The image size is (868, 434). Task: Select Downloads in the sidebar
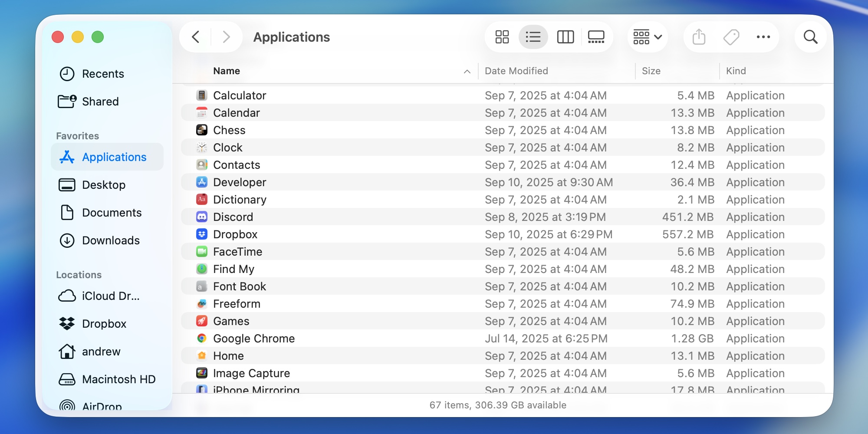click(x=111, y=240)
